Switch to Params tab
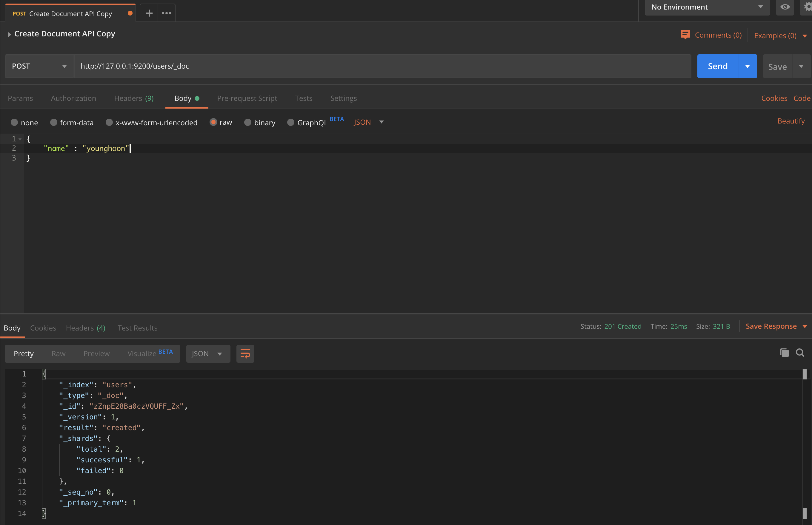 (x=21, y=98)
